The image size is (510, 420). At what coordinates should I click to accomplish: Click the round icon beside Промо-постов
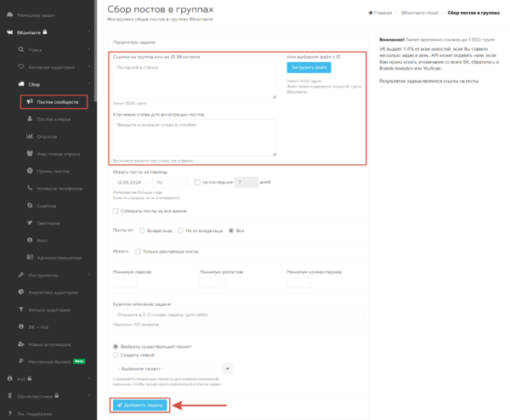tap(30, 171)
